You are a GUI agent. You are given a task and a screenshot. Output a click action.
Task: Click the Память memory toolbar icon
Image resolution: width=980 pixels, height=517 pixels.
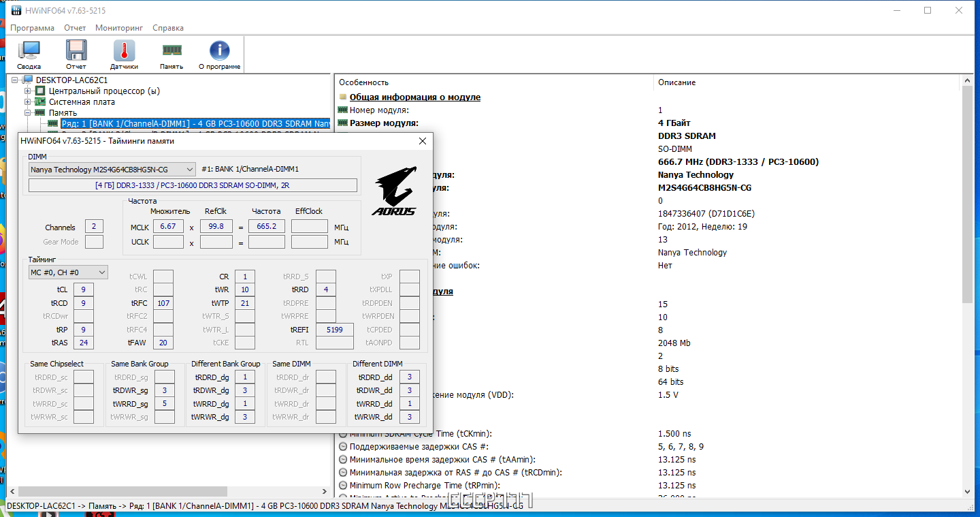(x=171, y=55)
